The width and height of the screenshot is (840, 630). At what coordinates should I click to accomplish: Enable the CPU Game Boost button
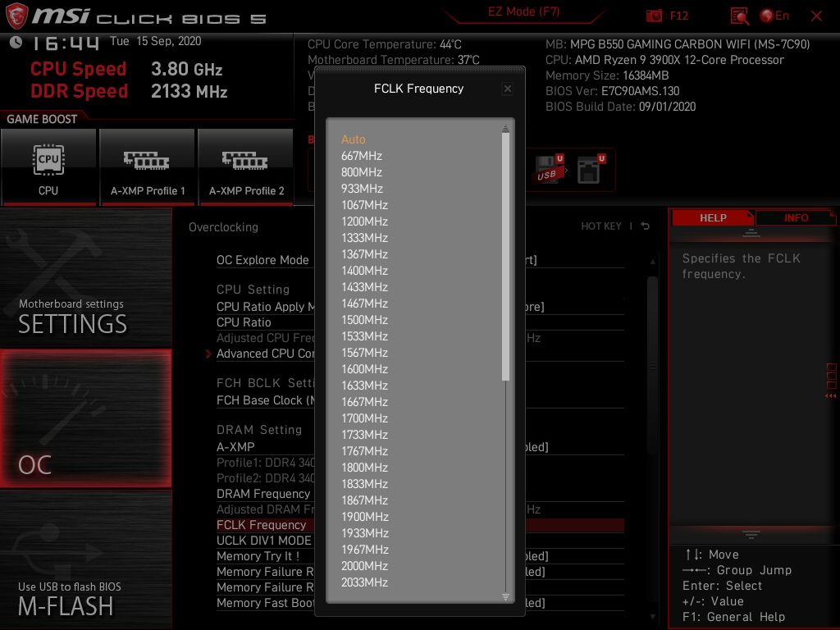(x=48, y=167)
